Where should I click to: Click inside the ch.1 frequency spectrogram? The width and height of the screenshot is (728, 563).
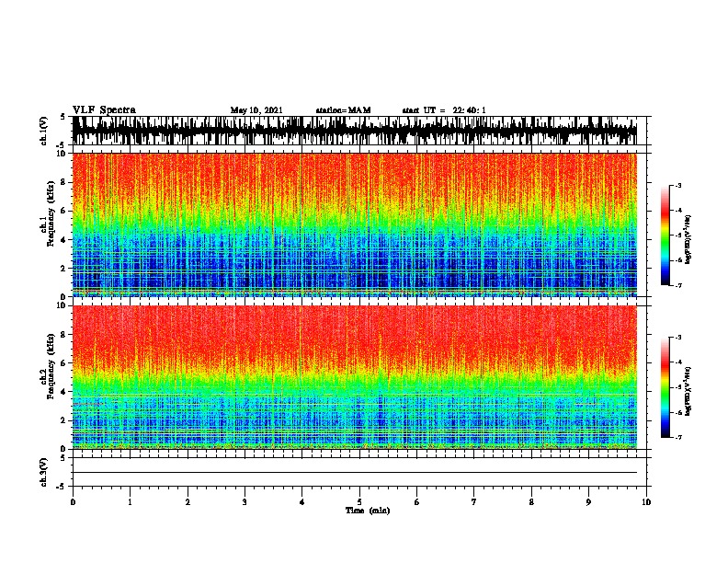[355, 224]
